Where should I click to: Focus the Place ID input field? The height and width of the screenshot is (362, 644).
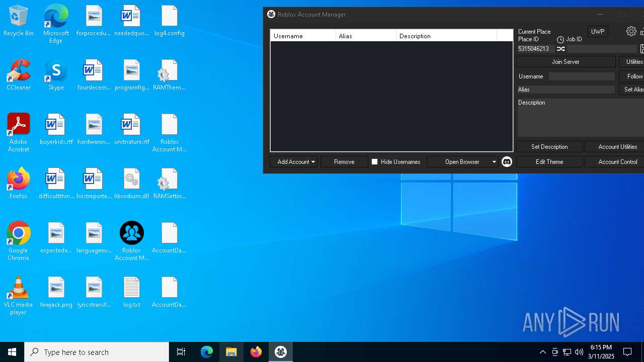pos(535,49)
